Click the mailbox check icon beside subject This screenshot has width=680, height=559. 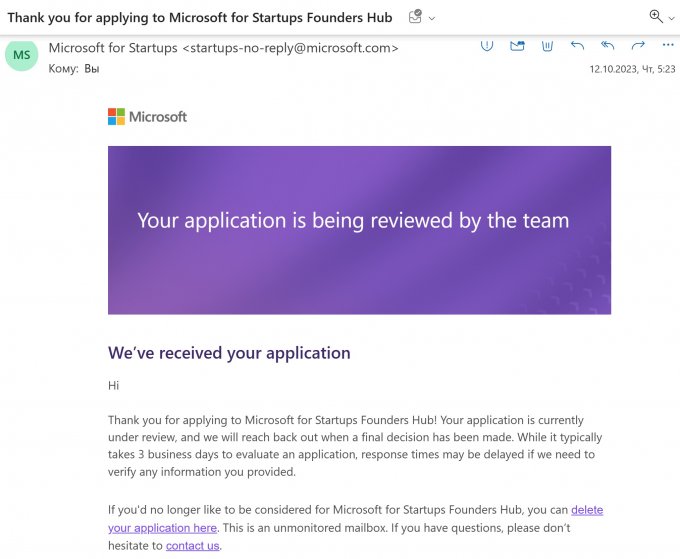point(415,18)
